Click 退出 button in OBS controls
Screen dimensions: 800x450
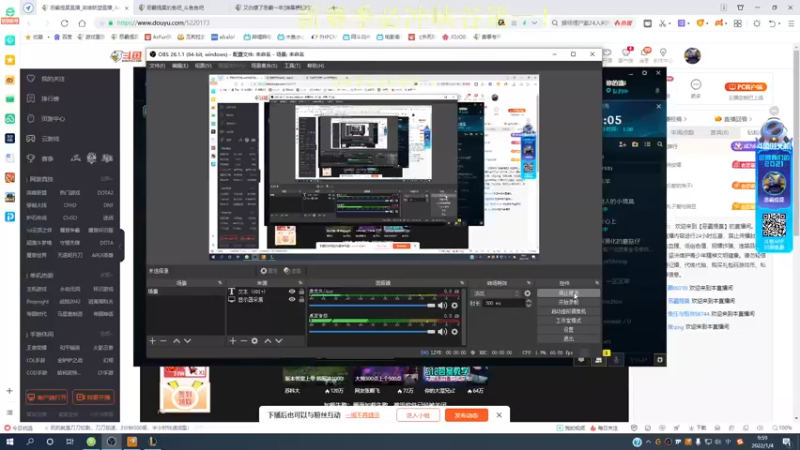568,339
